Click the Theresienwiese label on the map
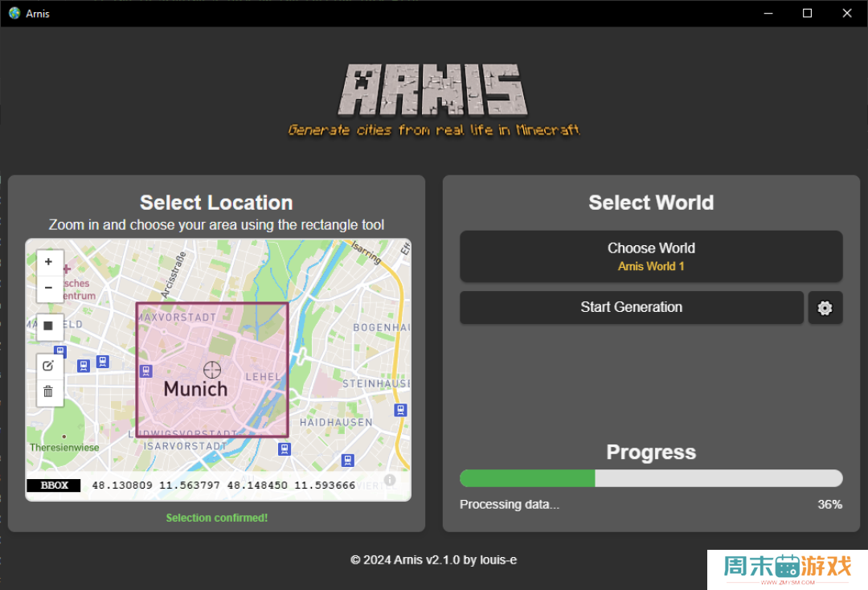 [64, 448]
